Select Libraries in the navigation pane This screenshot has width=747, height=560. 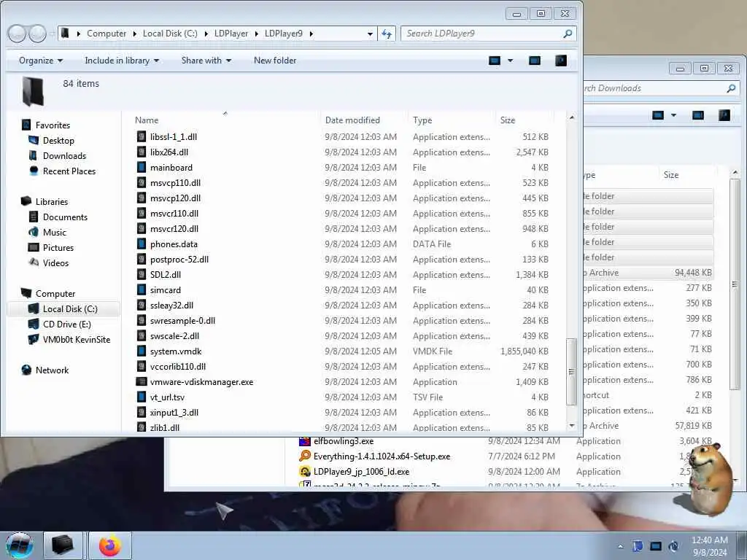[52, 202]
